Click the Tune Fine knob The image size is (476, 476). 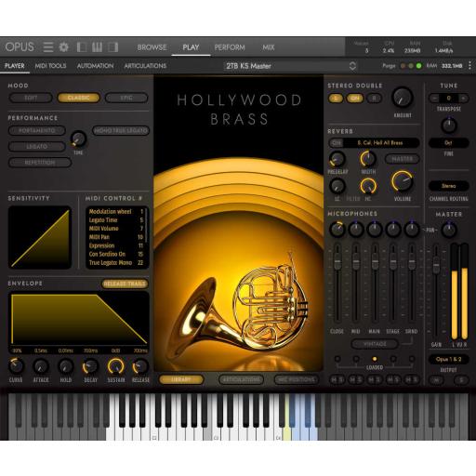(448, 126)
